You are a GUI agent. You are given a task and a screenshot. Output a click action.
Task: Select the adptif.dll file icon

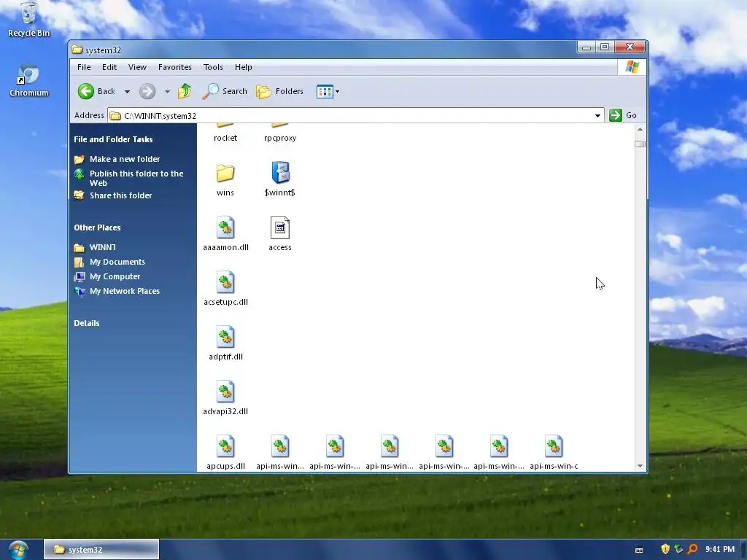(x=225, y=337)
